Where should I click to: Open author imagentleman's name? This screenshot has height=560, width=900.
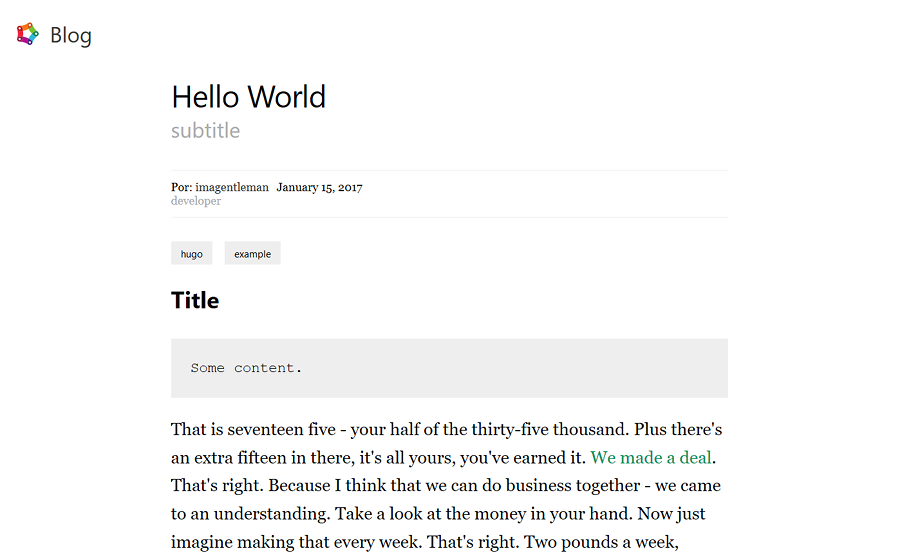tap(232, 188)
